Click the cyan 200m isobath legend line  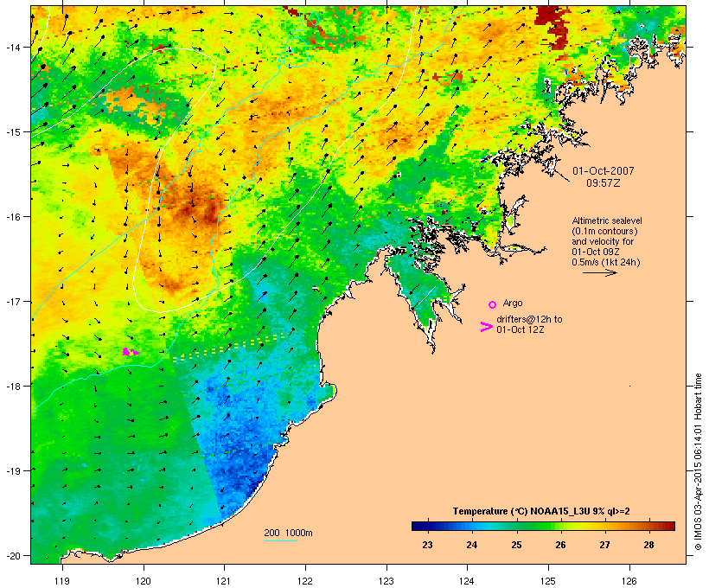(281, 540)
